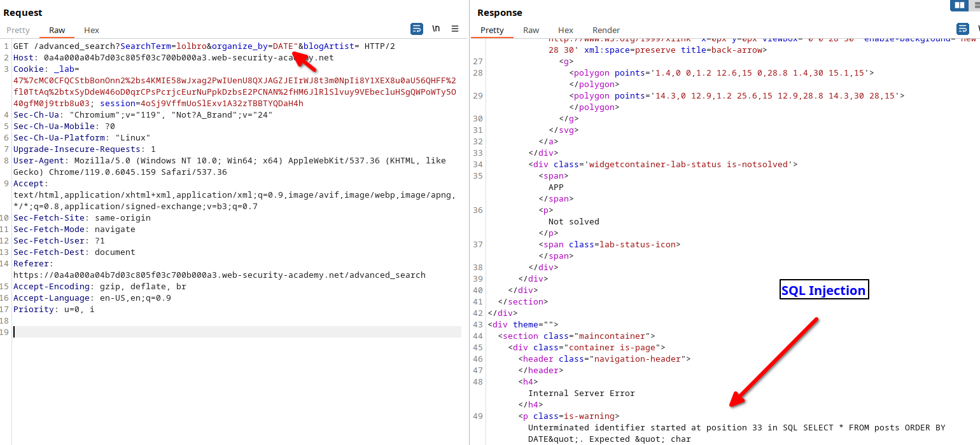
Task: Select the Raw tab in the Request panel
Action: click(57, 30)
